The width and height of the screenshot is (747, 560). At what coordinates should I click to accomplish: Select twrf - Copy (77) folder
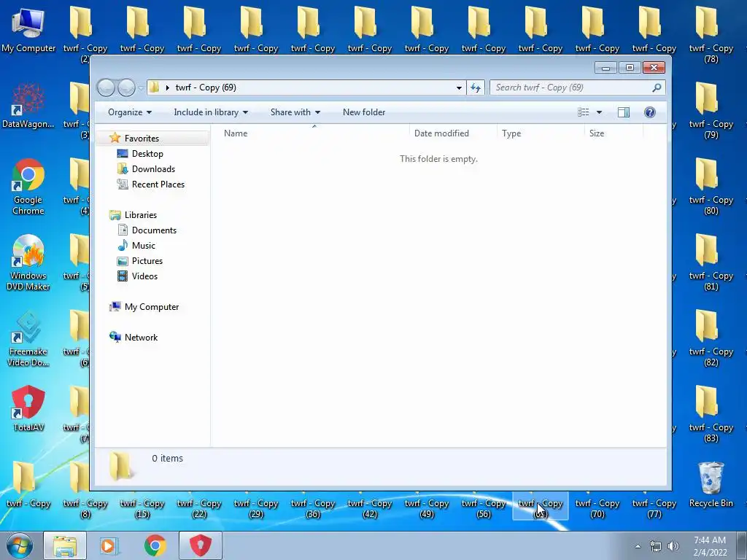click(x=654, y=508)
